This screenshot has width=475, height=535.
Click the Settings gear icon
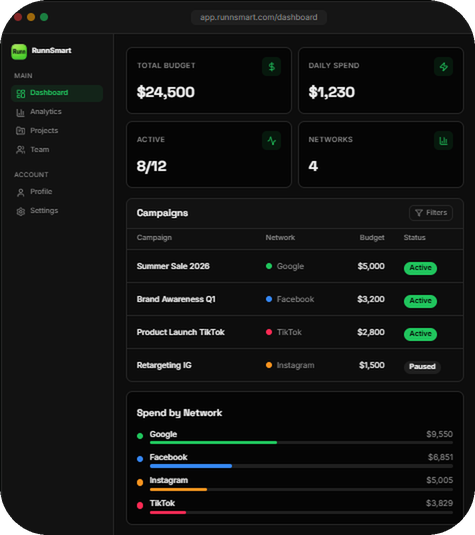point(21,212)
